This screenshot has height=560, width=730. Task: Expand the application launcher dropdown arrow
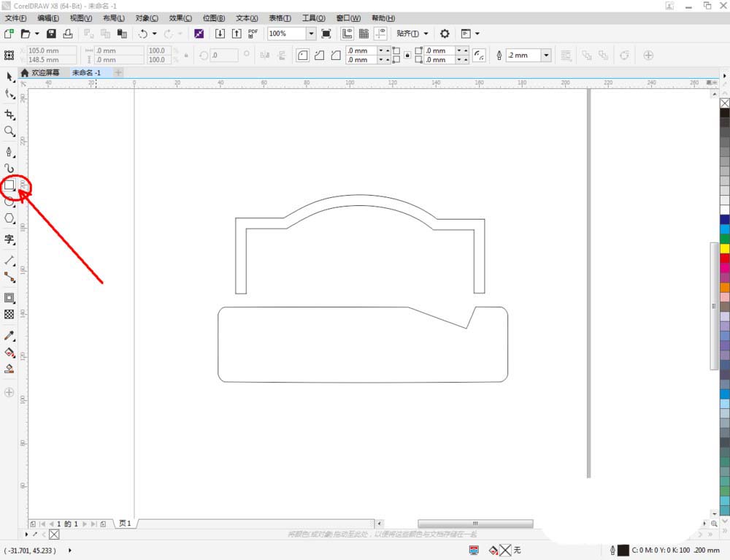click(477, 34)
